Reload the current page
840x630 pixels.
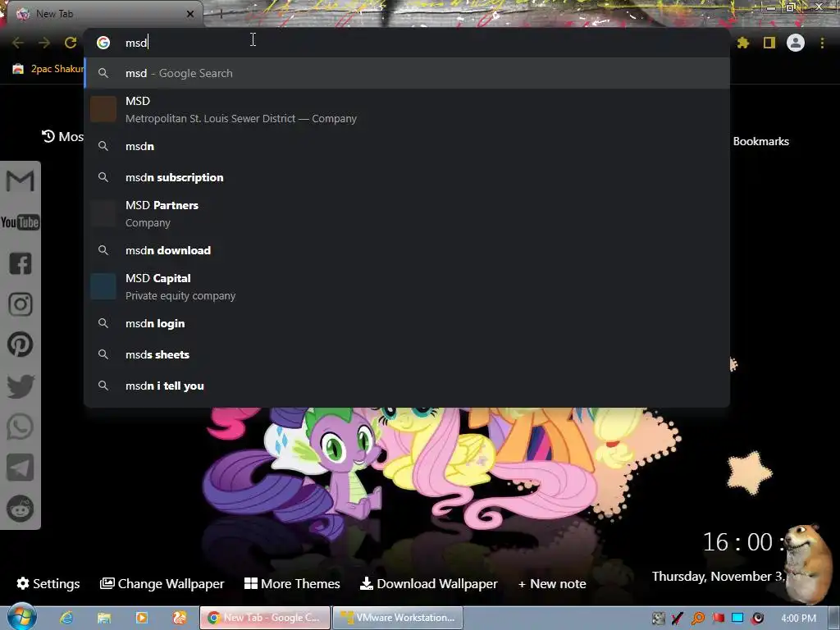pos(71,43)
